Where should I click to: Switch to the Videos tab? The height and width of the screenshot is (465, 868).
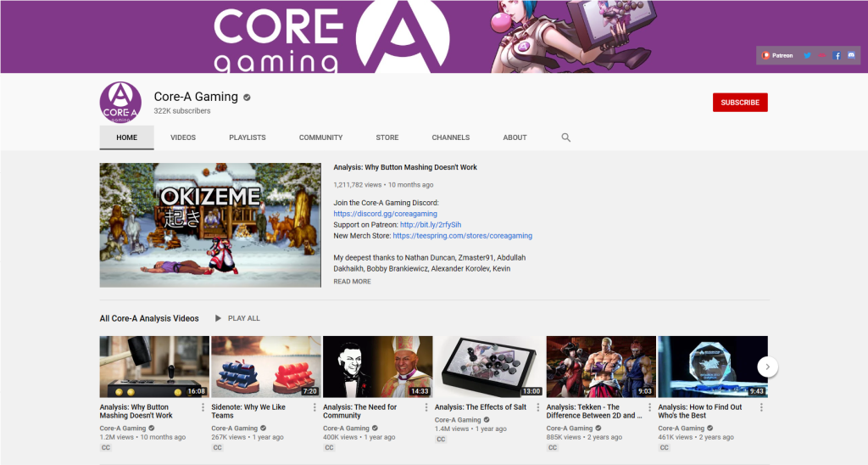(183, 137)
